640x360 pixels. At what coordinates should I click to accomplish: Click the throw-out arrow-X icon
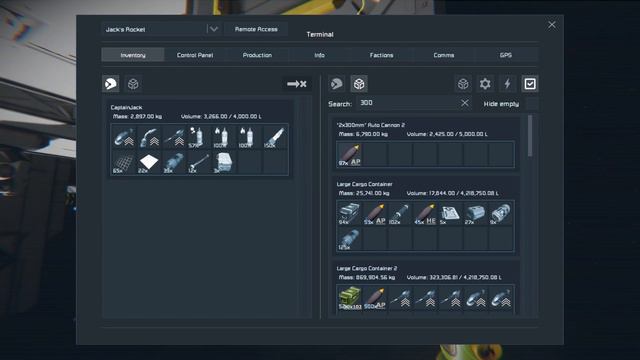(x=297, y=84)
